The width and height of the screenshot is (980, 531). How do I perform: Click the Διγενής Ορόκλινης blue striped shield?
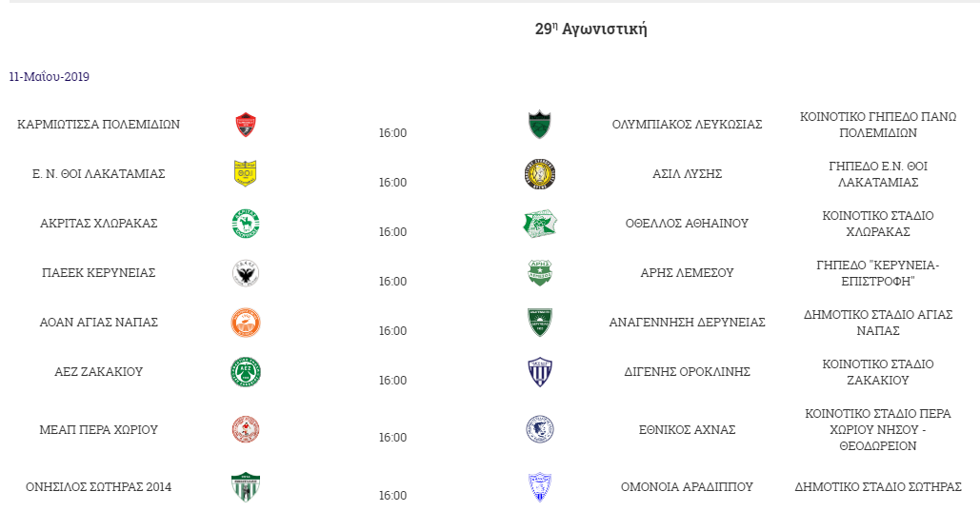pyautogui.click(x=539, y=372)
